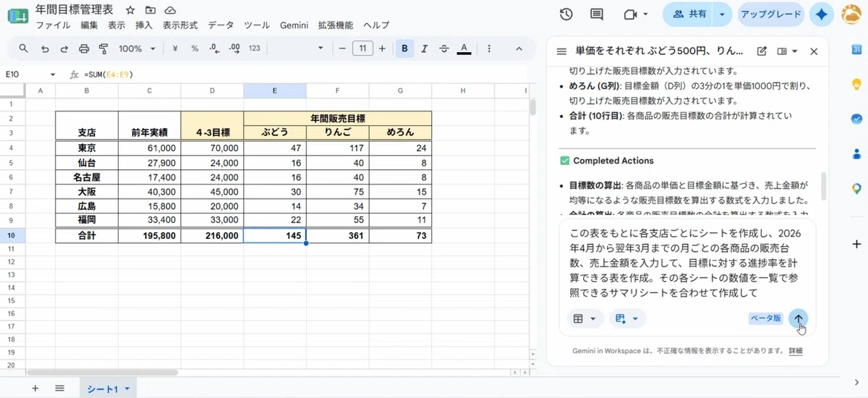This screenshot has width=868, height=398.
Task: Format cells as percent
Action: [x=195, y=49]
